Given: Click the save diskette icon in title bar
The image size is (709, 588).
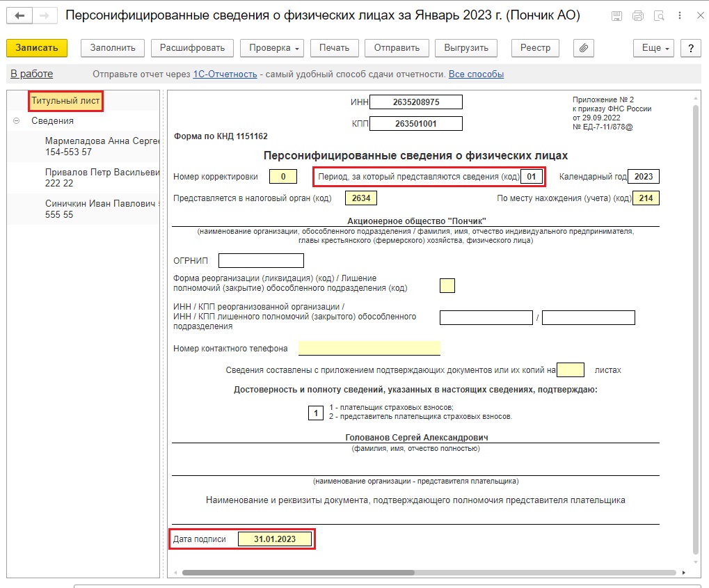Looking at the screenshot, I should pos(616,16).
